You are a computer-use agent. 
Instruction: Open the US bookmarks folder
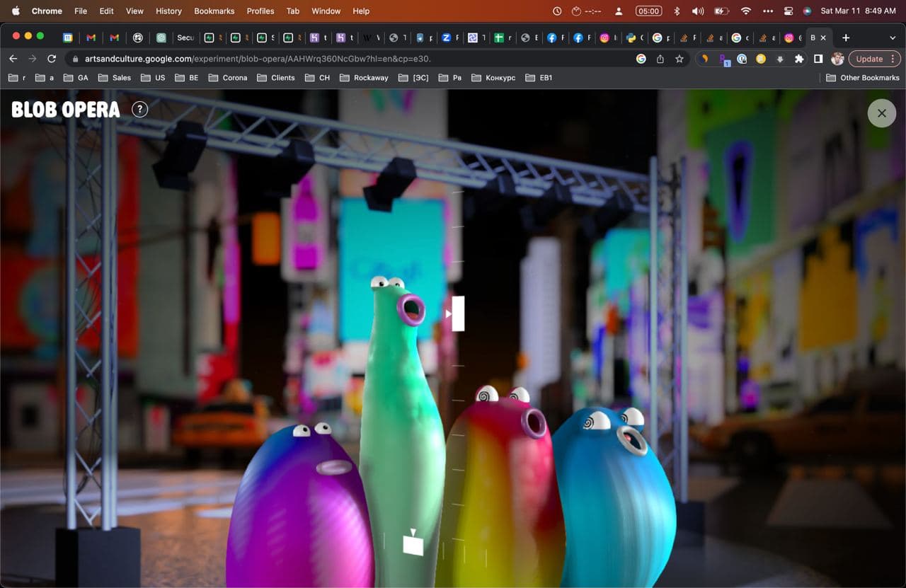tap(153, 78)
